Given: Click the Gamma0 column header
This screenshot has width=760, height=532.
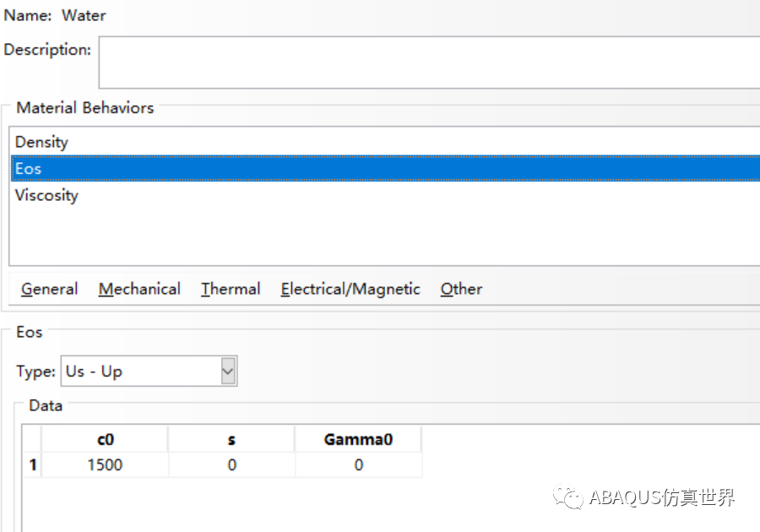Looking at the screenshot, I should (x=359, y=439).
